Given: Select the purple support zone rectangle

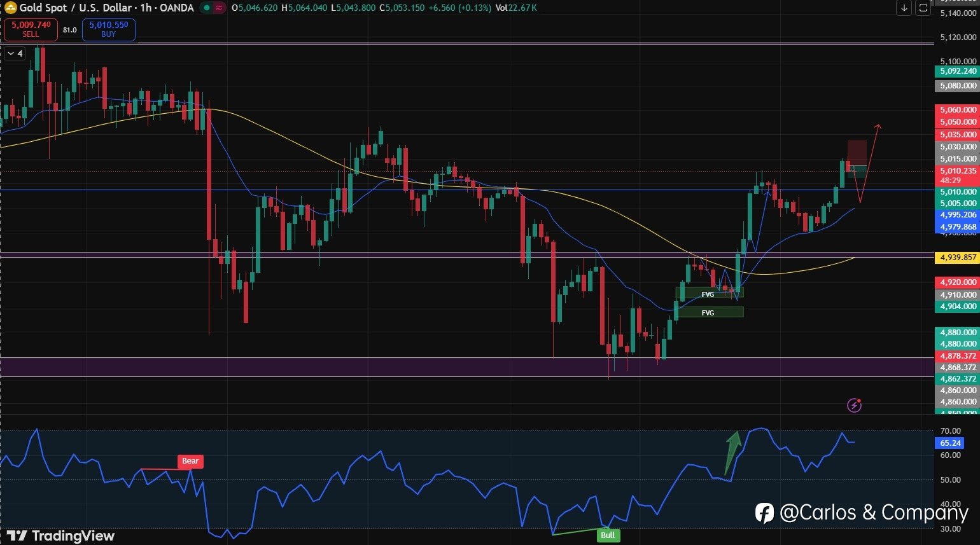Looking at the screenshot, I should [x=467, y=367].
